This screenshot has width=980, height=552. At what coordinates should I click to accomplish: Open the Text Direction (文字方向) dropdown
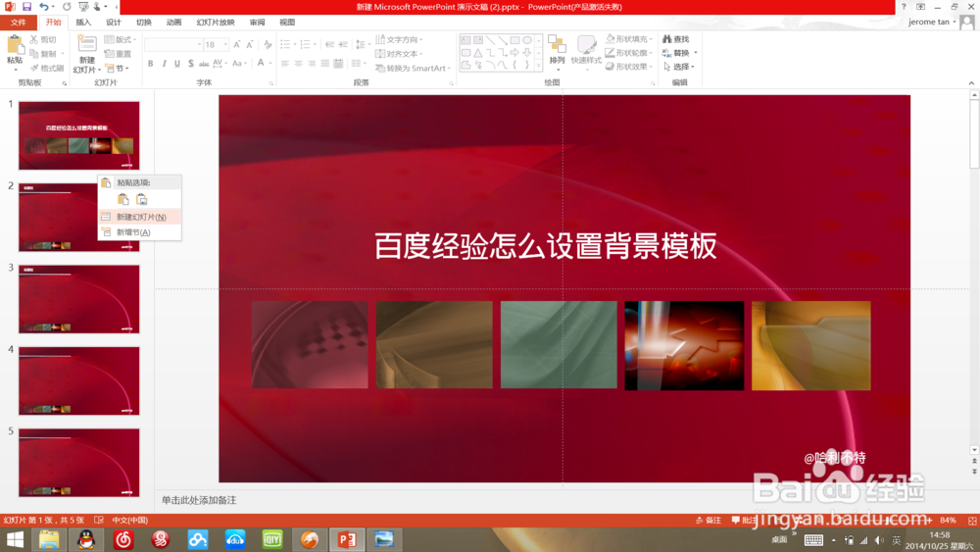(x=400, y=39)
